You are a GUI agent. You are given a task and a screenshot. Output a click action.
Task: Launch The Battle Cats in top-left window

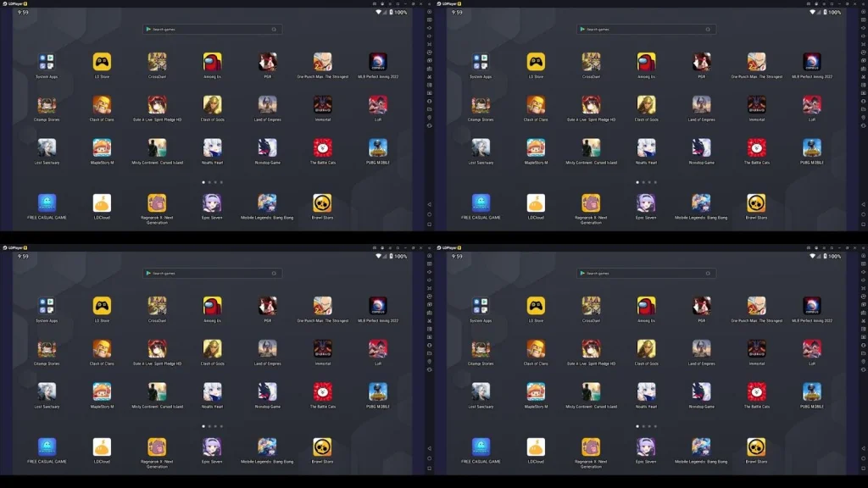tap(323, 147)
